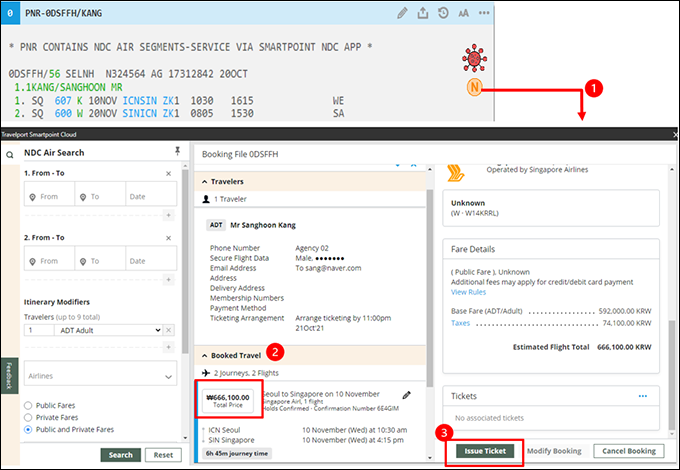Select Private Fares radio button
Screen dimensions: 680x470
tap(28, 418)
